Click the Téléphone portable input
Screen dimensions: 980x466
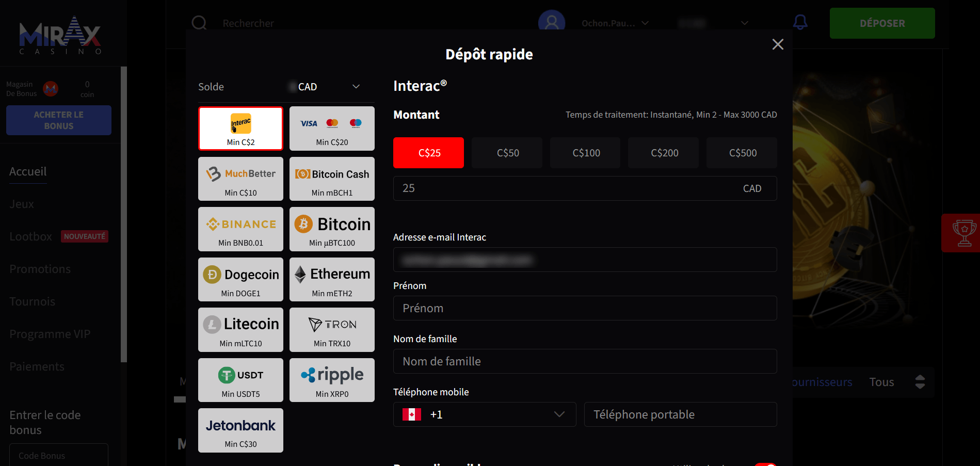click(x=681, y=414)
